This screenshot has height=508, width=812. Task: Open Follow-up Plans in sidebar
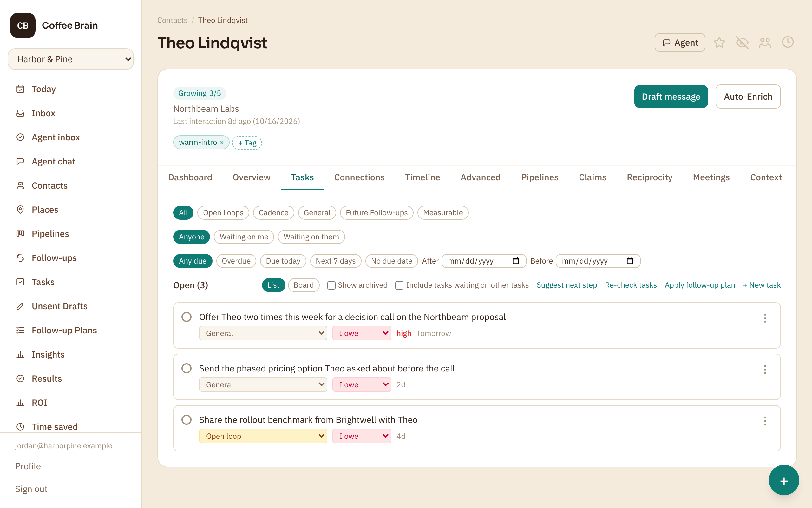pos(70,330)
